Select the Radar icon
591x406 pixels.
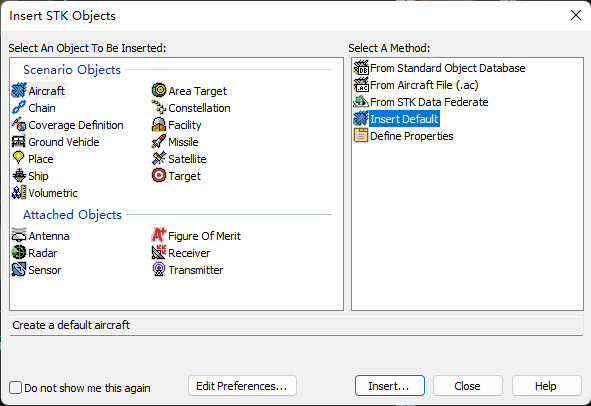[19, 253]
